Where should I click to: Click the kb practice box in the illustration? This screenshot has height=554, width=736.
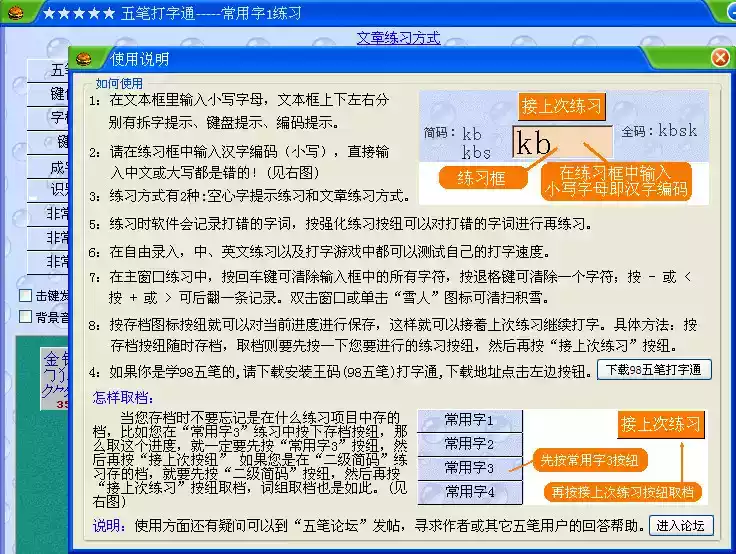(x=562, y=142)
